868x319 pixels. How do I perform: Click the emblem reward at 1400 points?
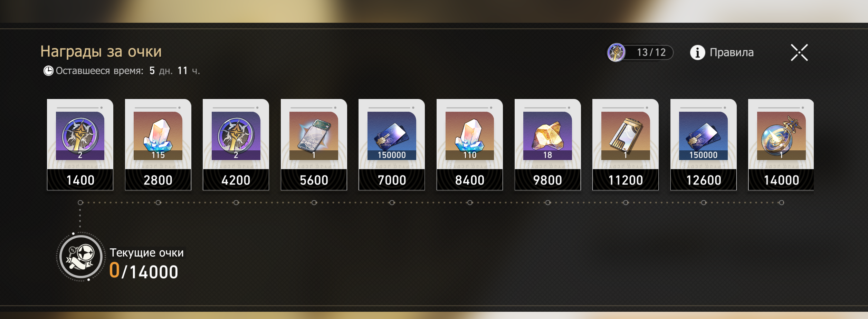(80, 144)
